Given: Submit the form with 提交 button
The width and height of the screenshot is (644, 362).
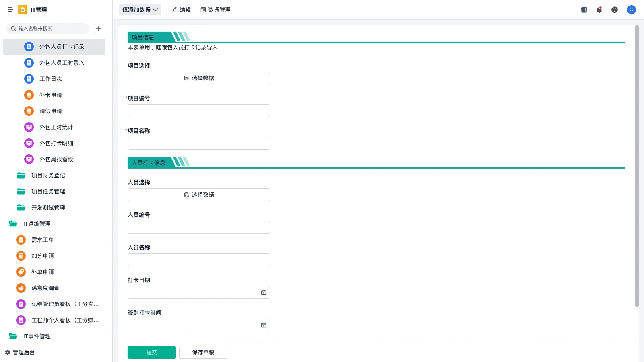Looking at the screenshot, I should tap(151, 352).
